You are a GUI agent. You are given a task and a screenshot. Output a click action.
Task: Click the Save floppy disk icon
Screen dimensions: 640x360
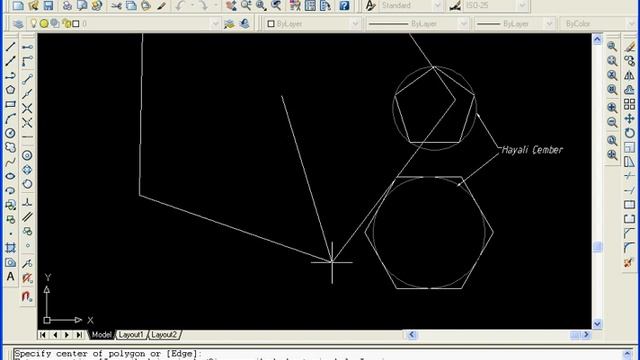click(49, 5)
